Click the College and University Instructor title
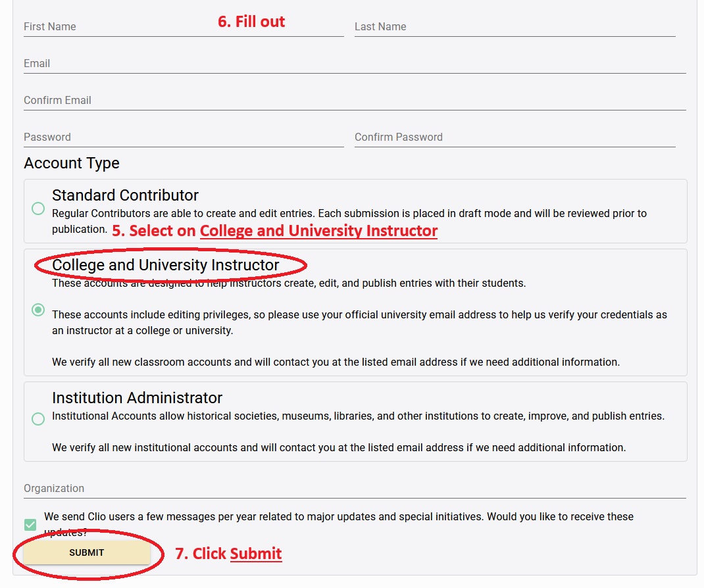 (x=166, y=265)
